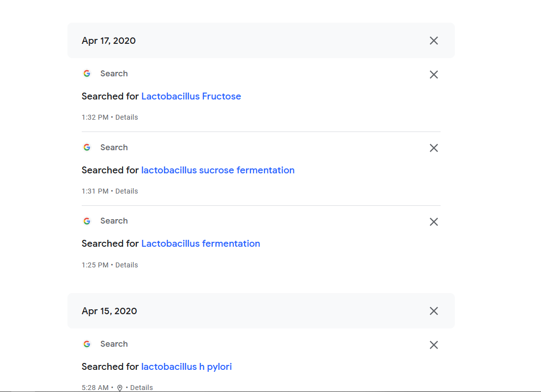This screenshot has height=392, width=541.
Task: Open the Lactobacillus fermentation search link
Action: 200,244
